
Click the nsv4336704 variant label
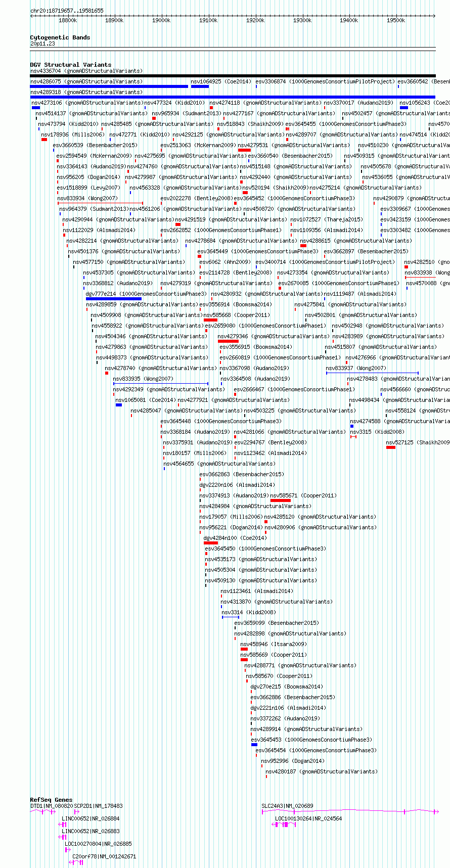(86, 71)
